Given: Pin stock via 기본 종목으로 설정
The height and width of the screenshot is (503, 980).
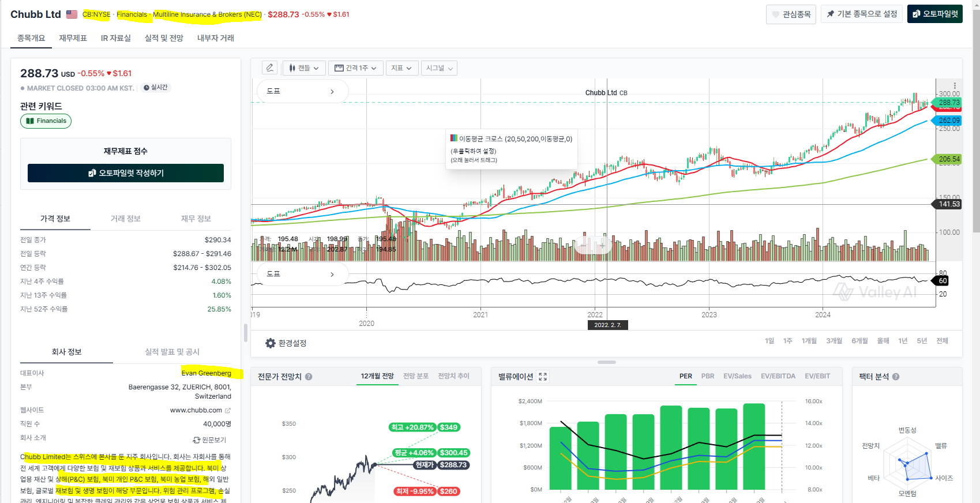Looking at the screenshot, I should (x=862, y=14).
